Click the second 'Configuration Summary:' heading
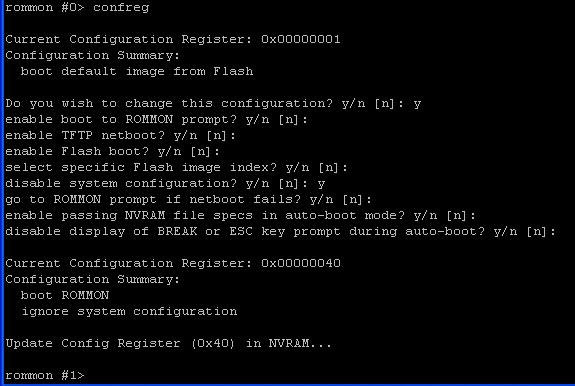Viewport: 575px width, 386px height. 92,279
